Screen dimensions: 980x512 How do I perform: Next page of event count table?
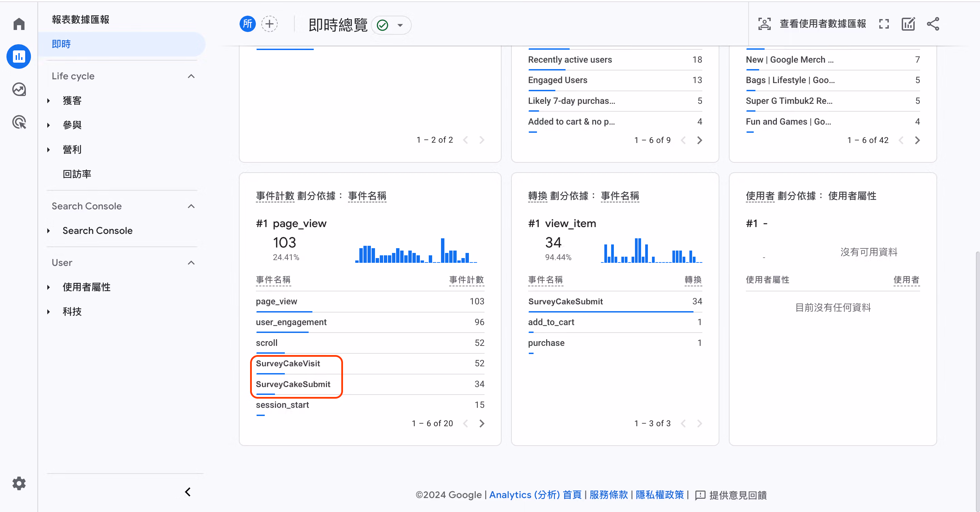(481, 423)
